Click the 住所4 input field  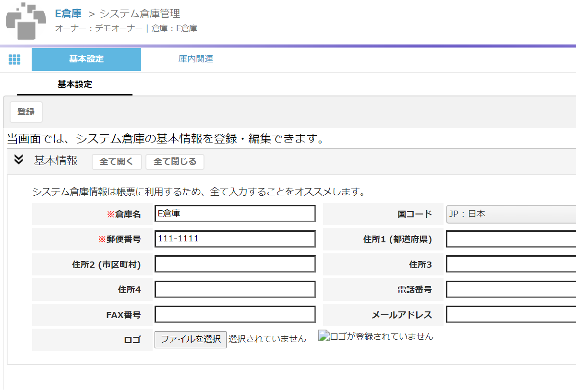tap(235, 289)
